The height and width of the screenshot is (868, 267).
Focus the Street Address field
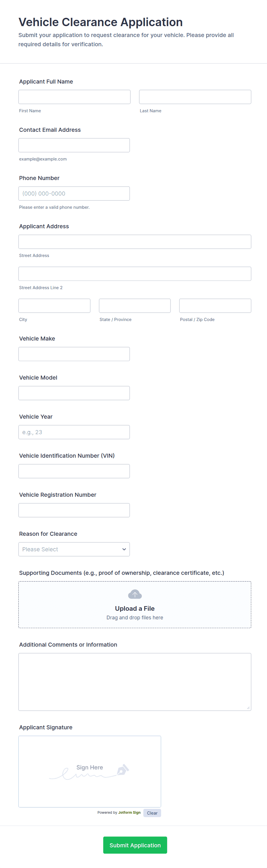click(x=135, y=241)
